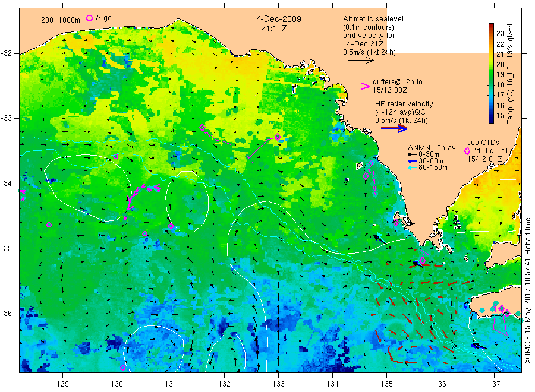Click the Argo float circle near 128.7E, 34.6S
Viewport: 535px width, 392px height.
pyautogui.click(x=49, y=225)
